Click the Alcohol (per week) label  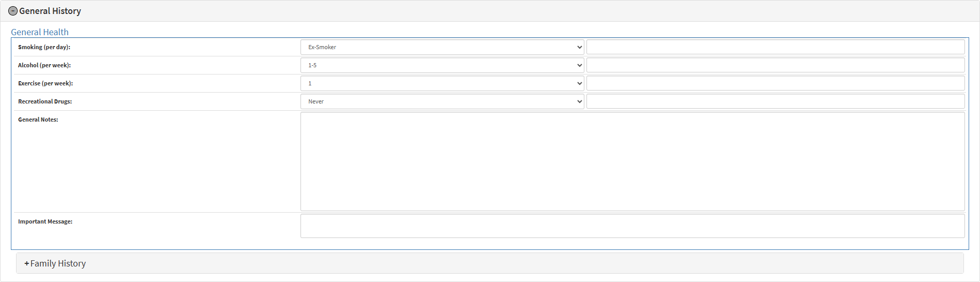tap(44, 65)
